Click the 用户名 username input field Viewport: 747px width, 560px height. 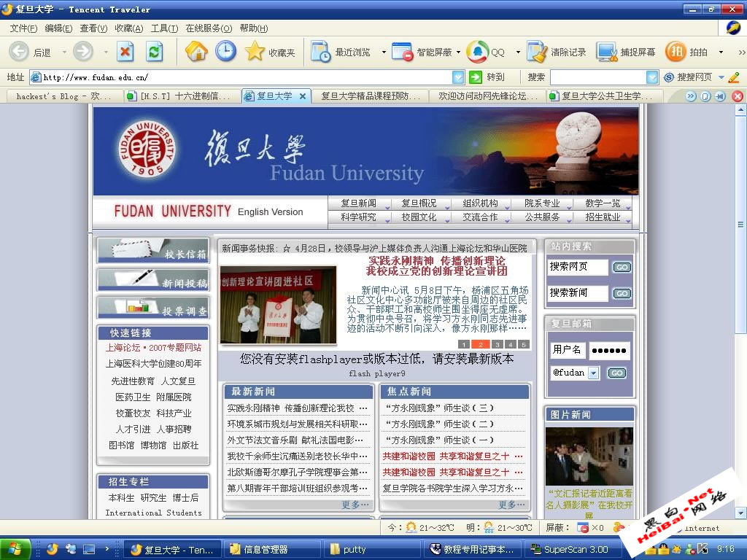point(568,350)
